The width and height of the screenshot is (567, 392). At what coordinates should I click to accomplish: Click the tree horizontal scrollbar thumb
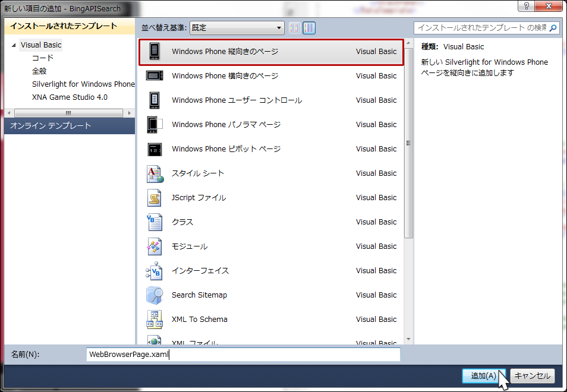(x=68, y=113)
